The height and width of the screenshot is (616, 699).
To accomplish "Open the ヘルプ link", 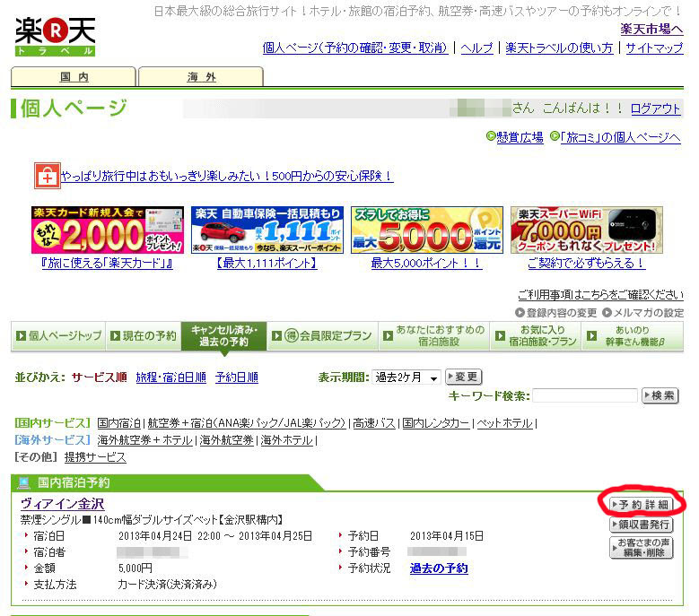I will 476,48.
